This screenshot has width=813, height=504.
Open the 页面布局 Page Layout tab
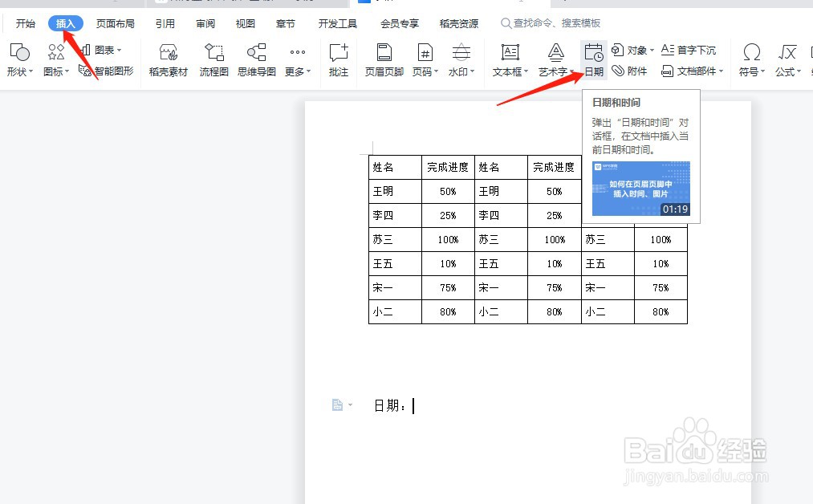click(115, 23)
